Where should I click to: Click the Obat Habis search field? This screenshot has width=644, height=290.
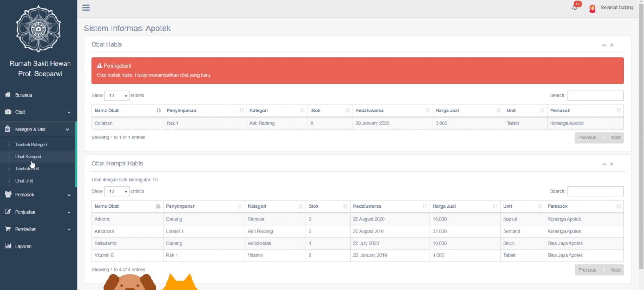595,96
